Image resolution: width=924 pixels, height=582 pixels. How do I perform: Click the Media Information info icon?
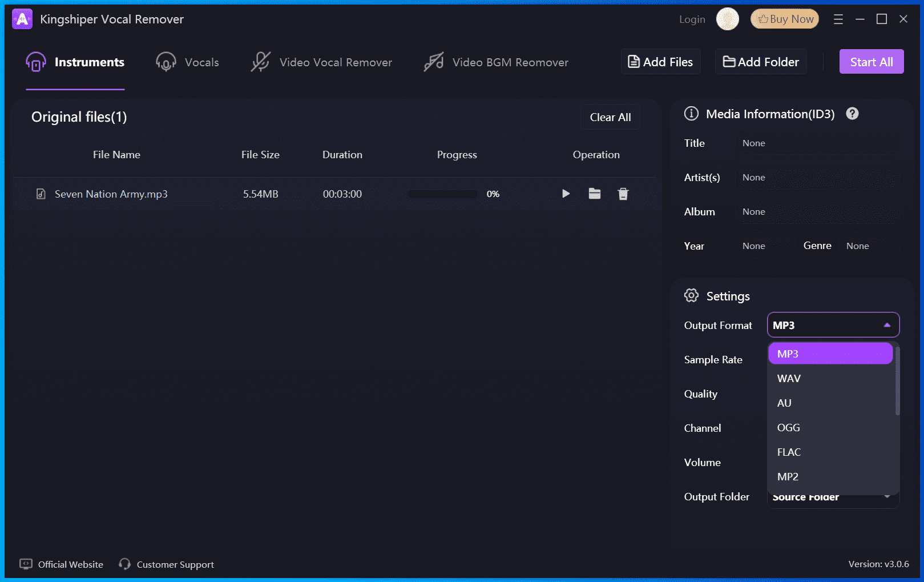[691, 114]
